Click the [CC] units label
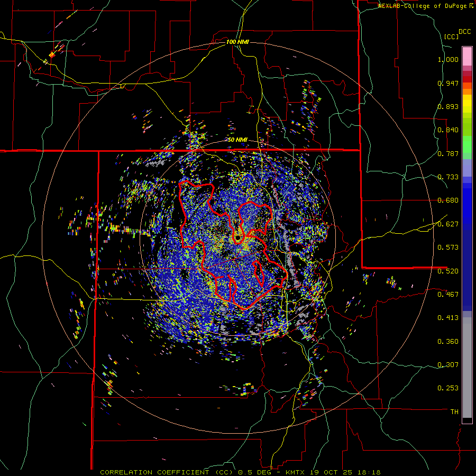Screen dimensions: 476x476 pyautogui.click(x=451, y=36)
